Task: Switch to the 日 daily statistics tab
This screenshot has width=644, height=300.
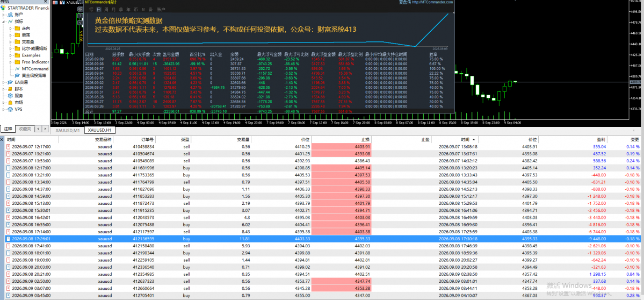Action: point(99,10)
